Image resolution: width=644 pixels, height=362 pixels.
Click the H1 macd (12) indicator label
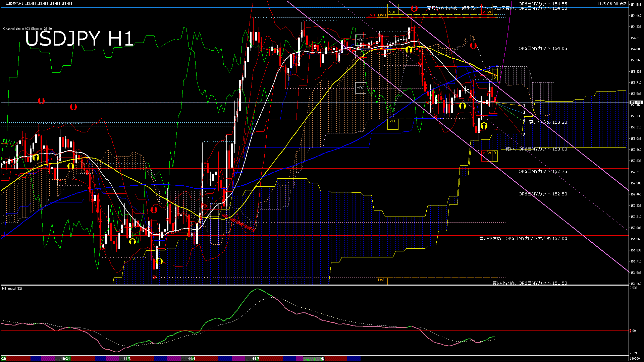click(x=13, y=288)
